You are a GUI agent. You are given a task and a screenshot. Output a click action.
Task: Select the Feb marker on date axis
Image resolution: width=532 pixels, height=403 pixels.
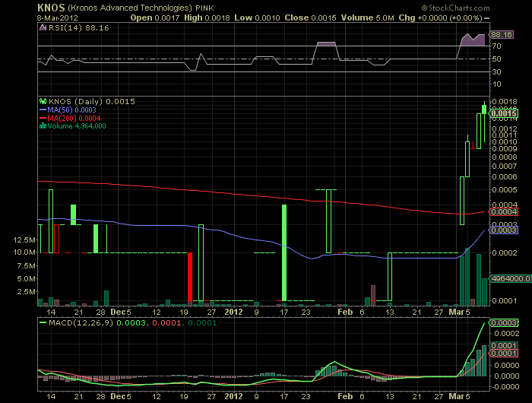(x=344, y=312)
